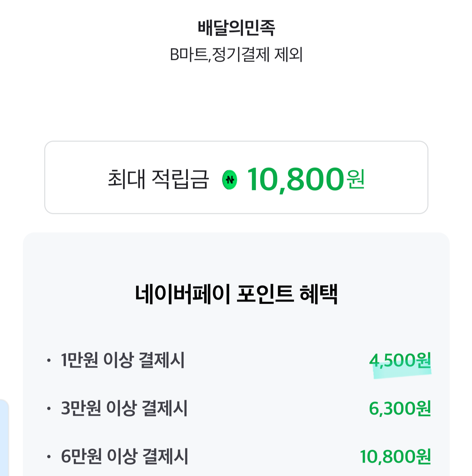Screen dimensions: 472x476
Task: Click the 배달의민족 title text
Action: tap(236, 28)
